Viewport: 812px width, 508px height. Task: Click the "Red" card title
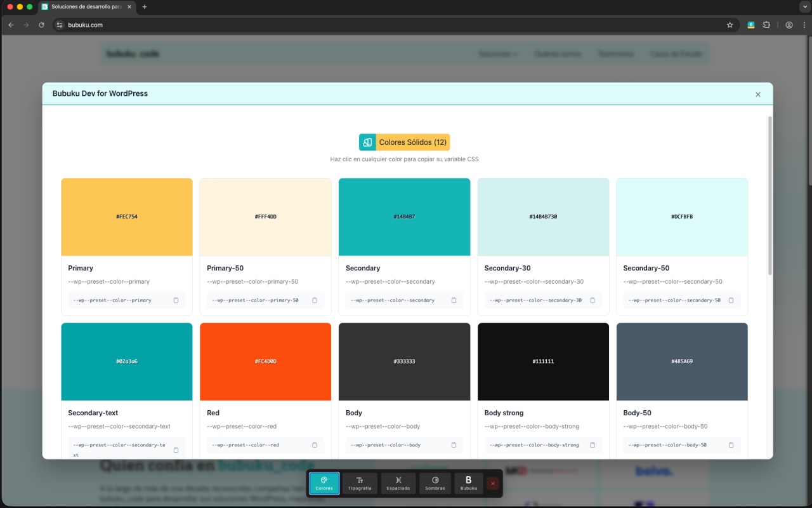[213, 413]
